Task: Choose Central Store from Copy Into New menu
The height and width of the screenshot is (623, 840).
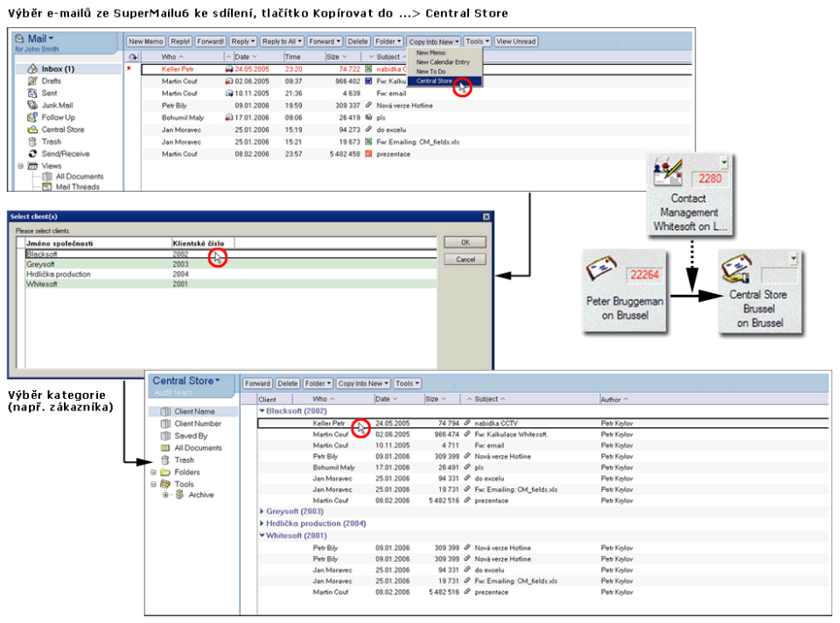Action: click(435, 80)
